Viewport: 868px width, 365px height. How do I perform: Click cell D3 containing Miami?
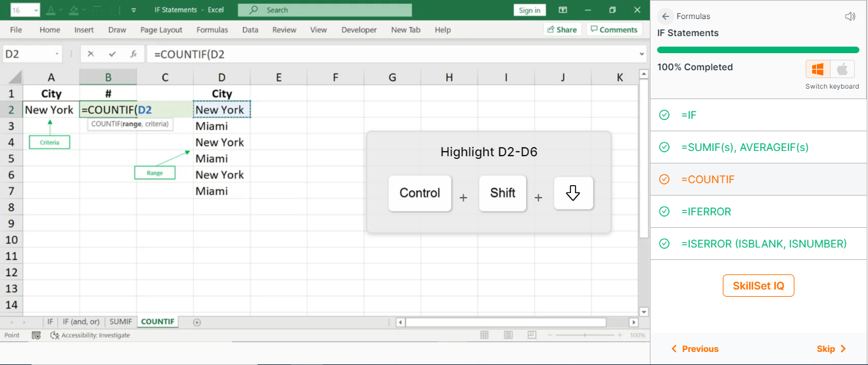click(222, 126)
